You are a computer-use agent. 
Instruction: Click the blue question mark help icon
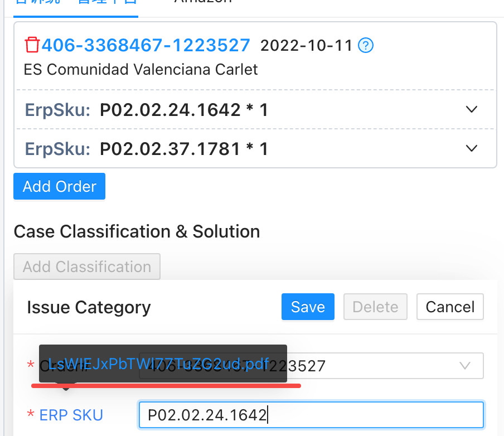tap(366, 45)
